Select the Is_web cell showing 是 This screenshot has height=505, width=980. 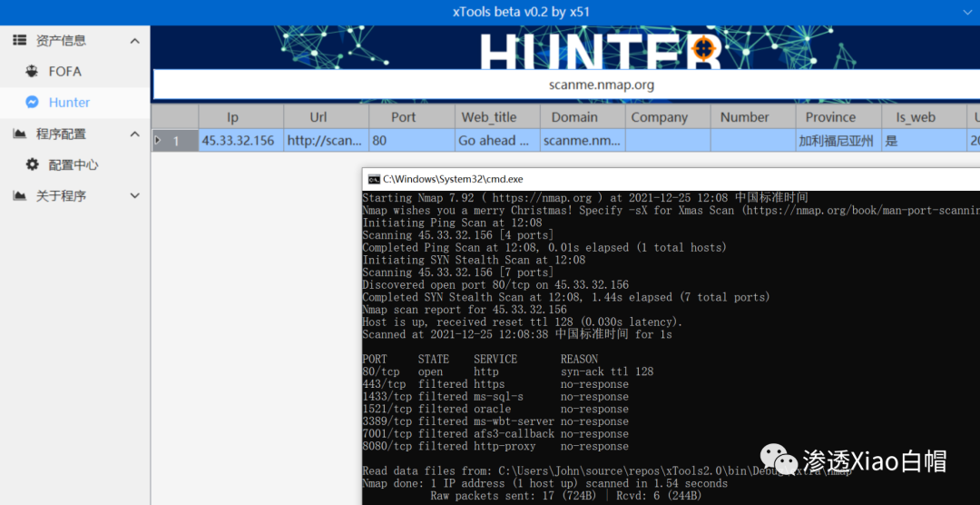pos(924,141)
